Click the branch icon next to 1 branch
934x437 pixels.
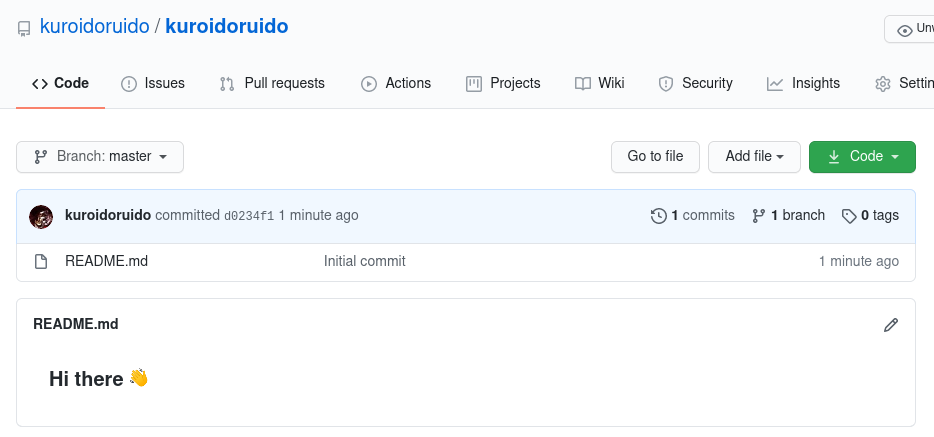(x=759, y=216)
